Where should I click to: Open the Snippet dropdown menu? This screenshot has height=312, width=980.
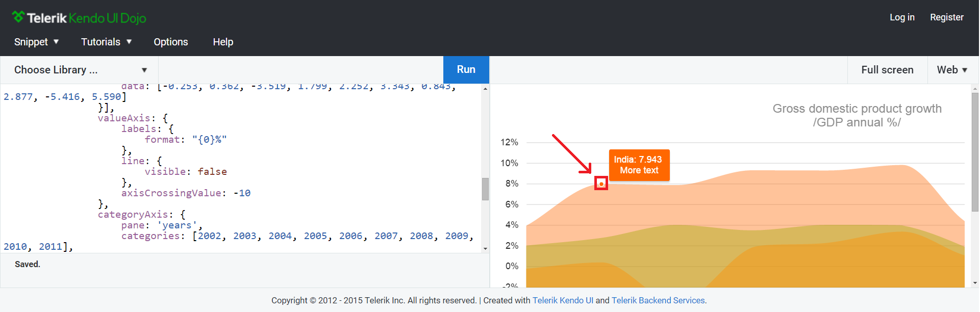36,42
